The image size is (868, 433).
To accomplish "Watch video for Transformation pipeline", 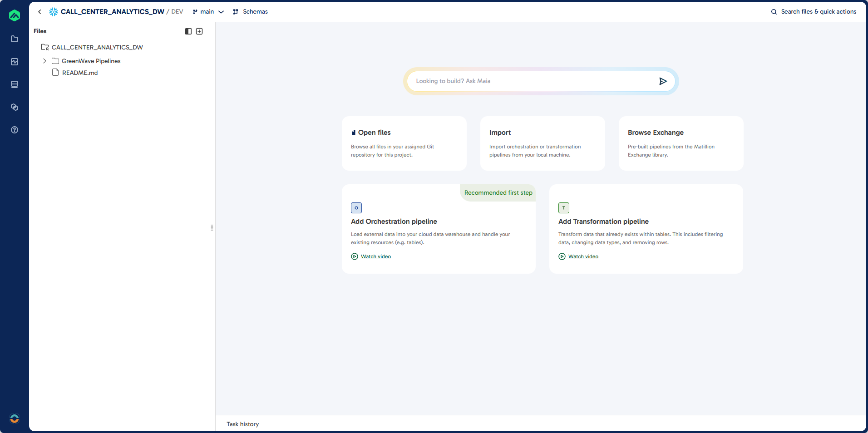I will [x=583, y=256].
